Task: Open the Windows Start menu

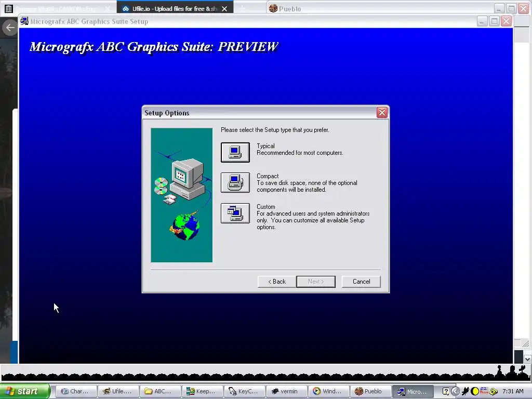Action: 25,391
